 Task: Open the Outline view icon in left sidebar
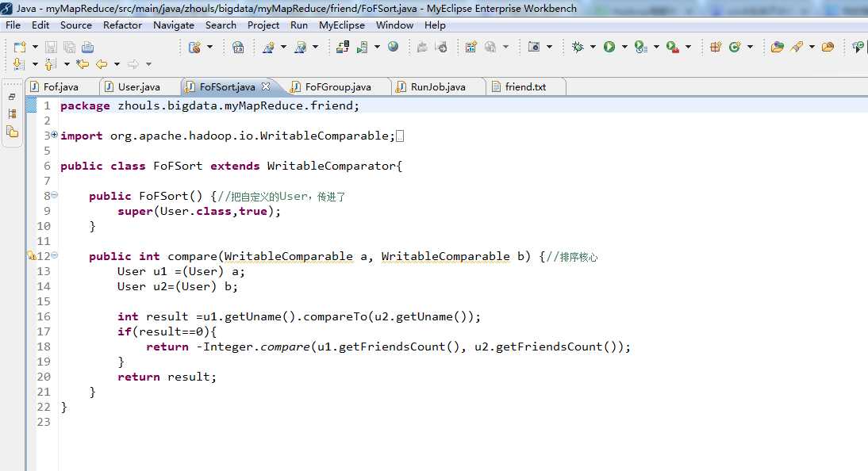pos(12,114)
